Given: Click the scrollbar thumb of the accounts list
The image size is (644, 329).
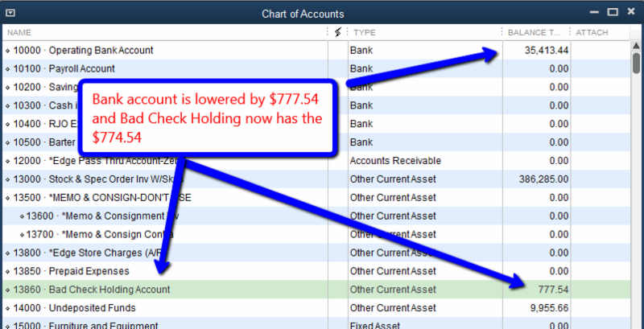Looking at the screenshot, I should tap(636, 64).
